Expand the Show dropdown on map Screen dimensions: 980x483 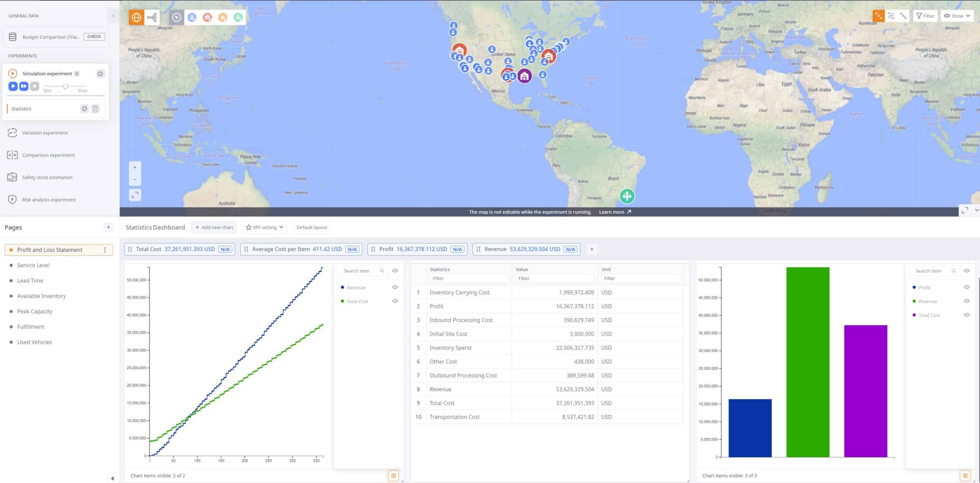point(957,16)
